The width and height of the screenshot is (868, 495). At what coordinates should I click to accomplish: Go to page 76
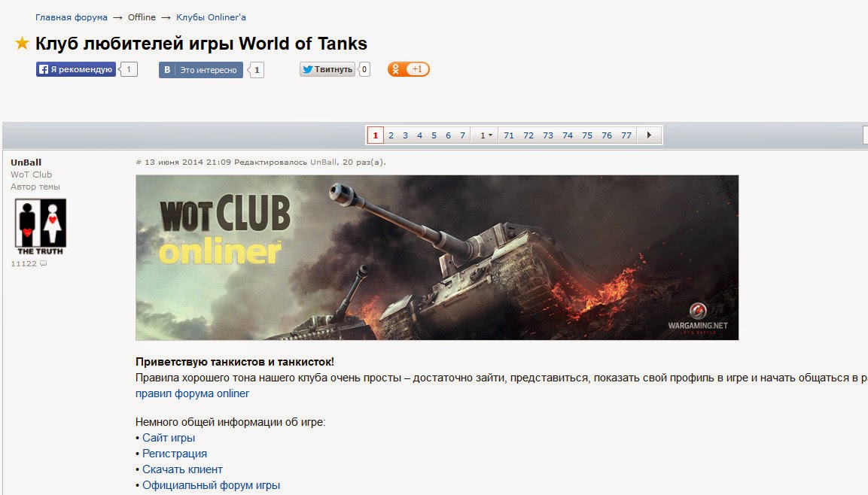[607, 135]
